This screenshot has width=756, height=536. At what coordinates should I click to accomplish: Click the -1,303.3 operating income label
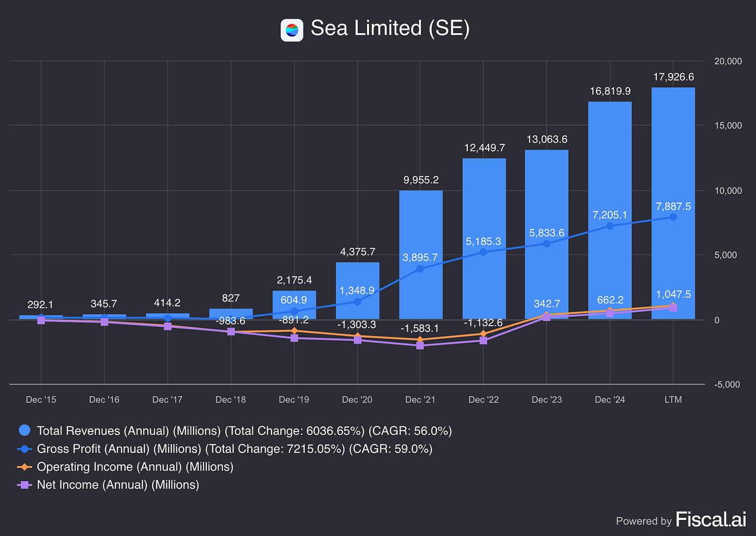click(x=357, y=325)
